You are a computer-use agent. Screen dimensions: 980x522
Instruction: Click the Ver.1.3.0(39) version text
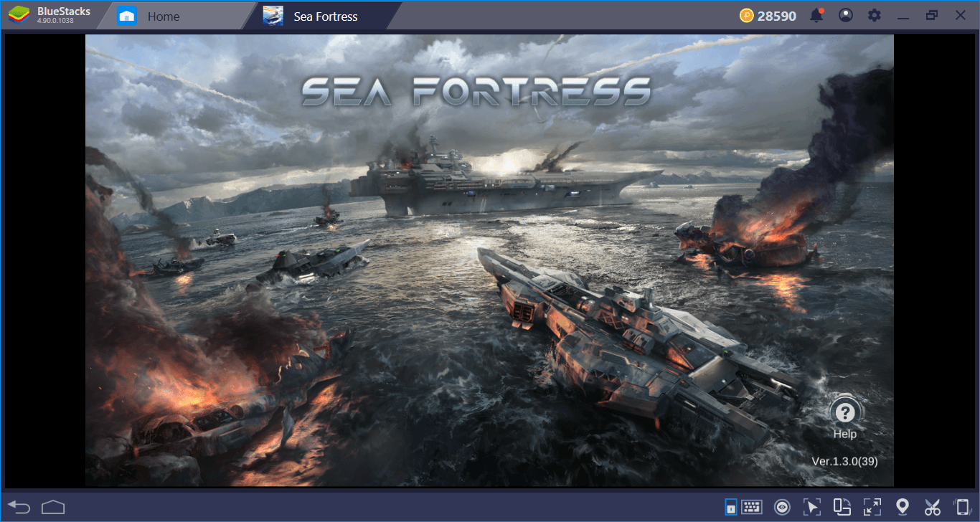(x=844, y=461)
